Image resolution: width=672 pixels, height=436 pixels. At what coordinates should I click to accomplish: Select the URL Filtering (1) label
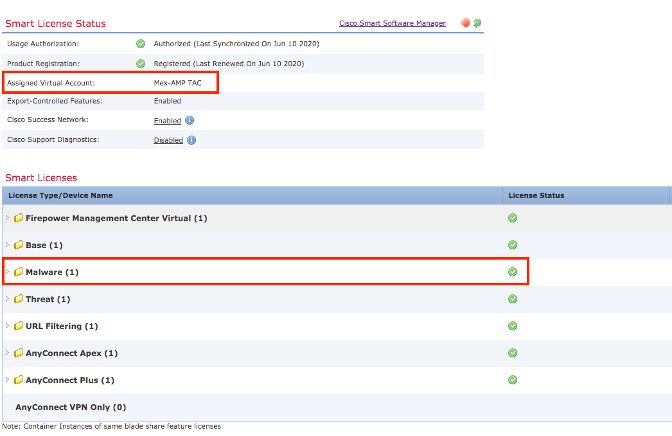click(x=62, y=326)
